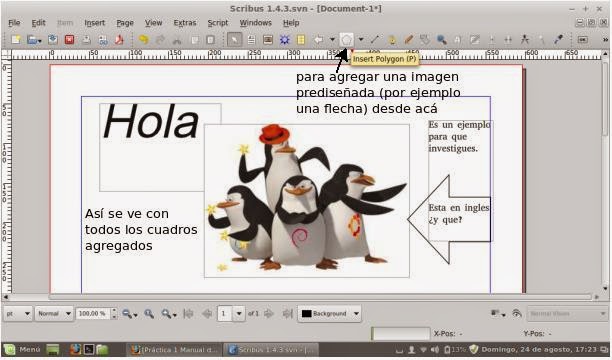The height and width of the screenshot is (360, 612).
Task: Activate the Link Text Frames tool
Action: [491, 39]
